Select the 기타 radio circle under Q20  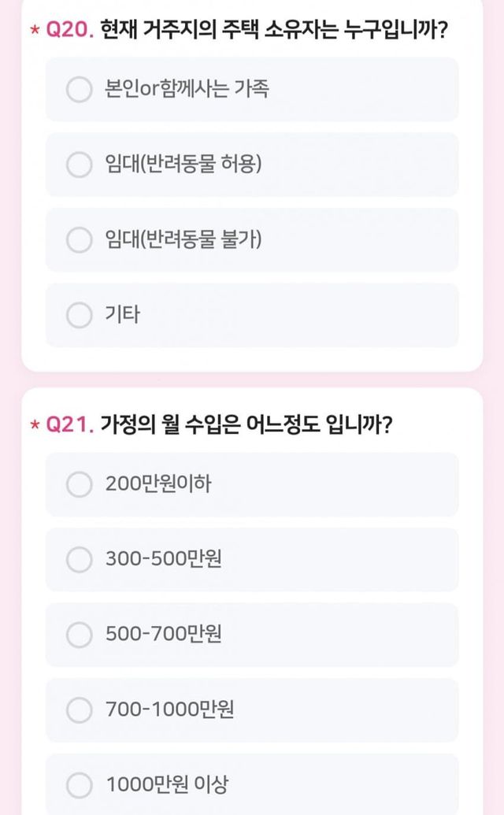79,316
